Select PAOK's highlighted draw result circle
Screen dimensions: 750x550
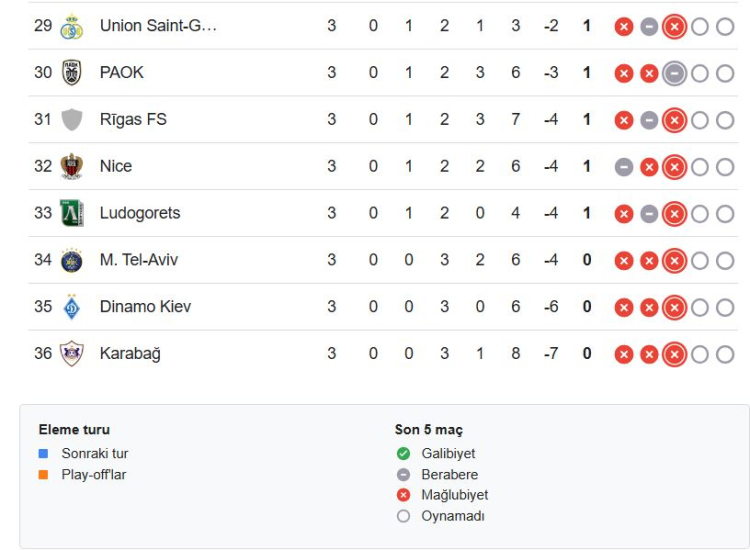coord(674,74)
